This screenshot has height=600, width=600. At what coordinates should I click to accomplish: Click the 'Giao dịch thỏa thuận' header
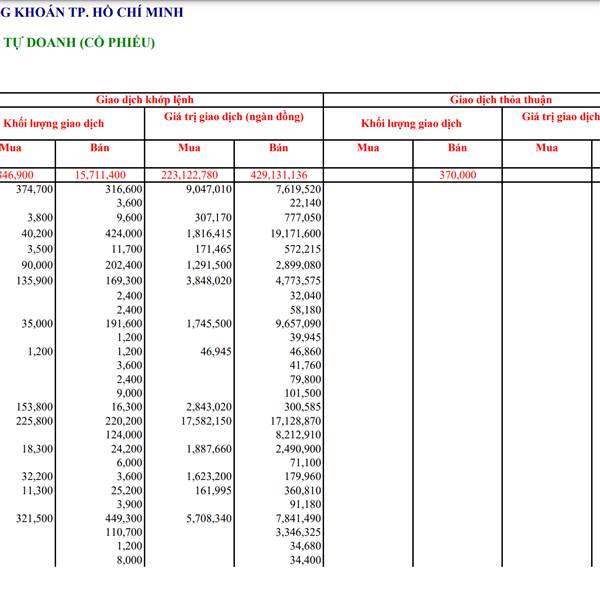(501, 100)
